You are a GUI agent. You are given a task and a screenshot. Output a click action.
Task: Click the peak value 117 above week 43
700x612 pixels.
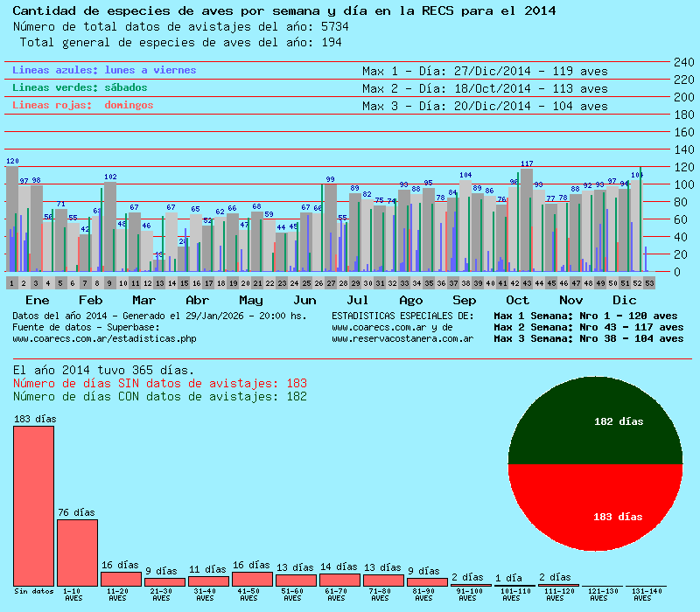(x=527, y=163)
